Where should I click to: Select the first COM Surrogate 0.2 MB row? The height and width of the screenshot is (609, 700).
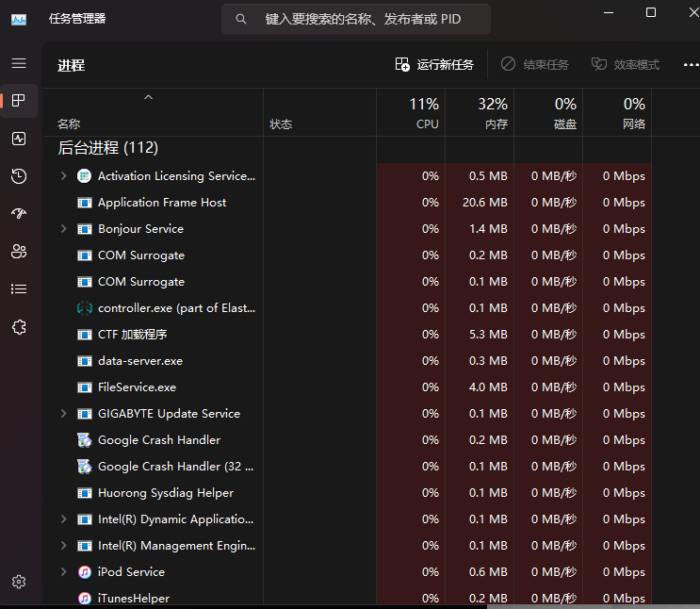[x=348, y=255]
